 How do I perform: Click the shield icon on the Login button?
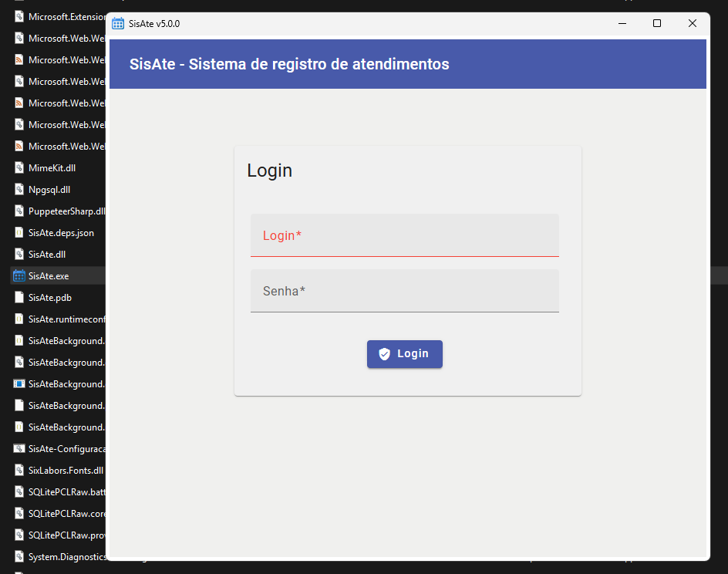click(x=384, y=354)
